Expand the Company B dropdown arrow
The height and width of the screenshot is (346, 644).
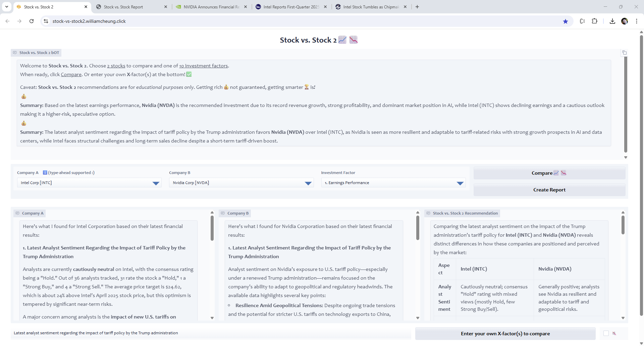[x=308, y=183]
